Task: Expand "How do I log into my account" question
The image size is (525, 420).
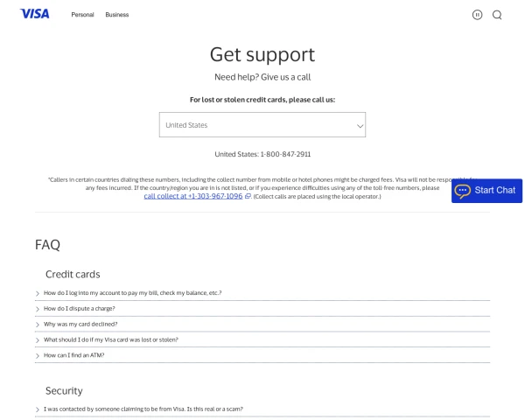Action: (x=262, y=293)
